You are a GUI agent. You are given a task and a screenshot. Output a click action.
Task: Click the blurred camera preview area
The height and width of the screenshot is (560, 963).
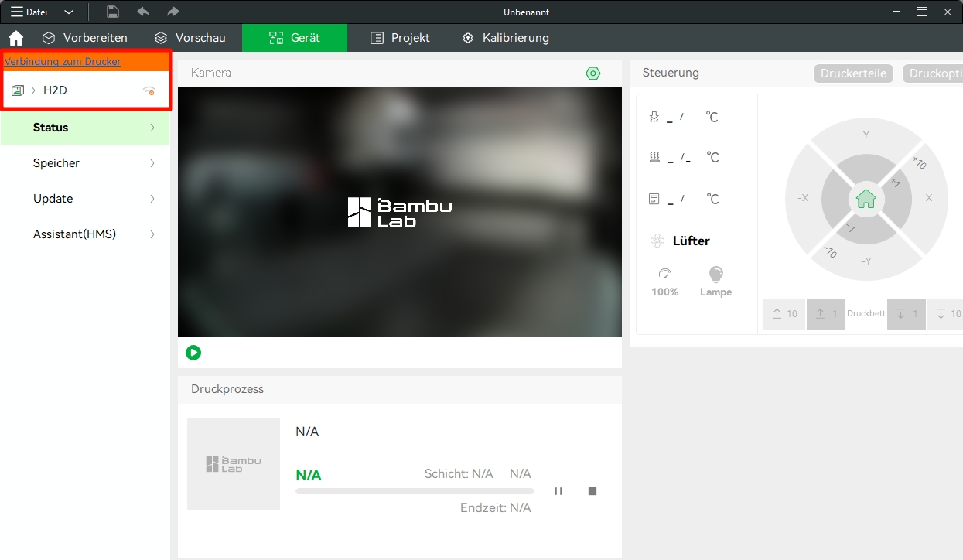[x=400, y=212]
